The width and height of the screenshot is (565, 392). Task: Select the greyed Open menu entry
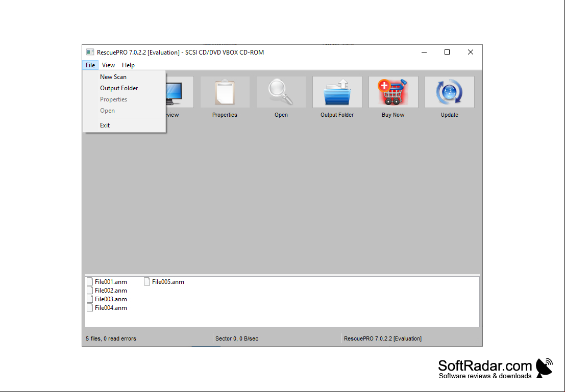tap(125, 111)
